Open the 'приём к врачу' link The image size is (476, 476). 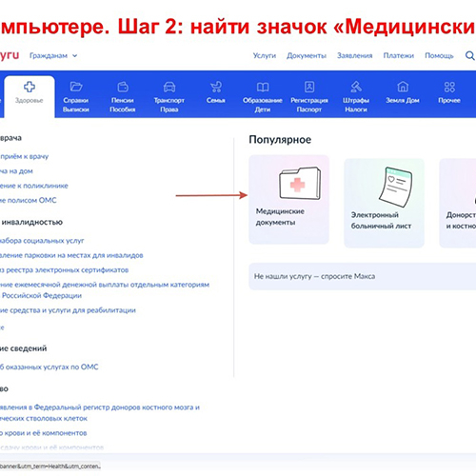click(24, 156)
